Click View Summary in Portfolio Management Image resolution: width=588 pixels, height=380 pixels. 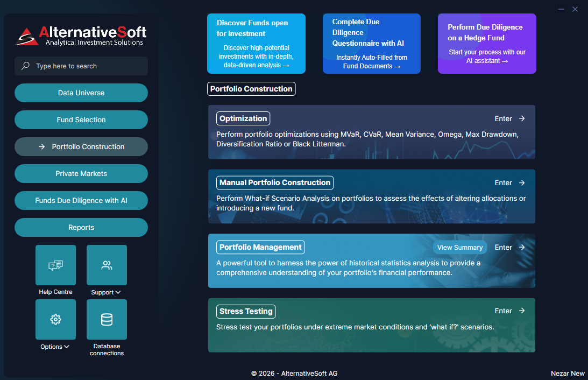click(x=460, y=247)
